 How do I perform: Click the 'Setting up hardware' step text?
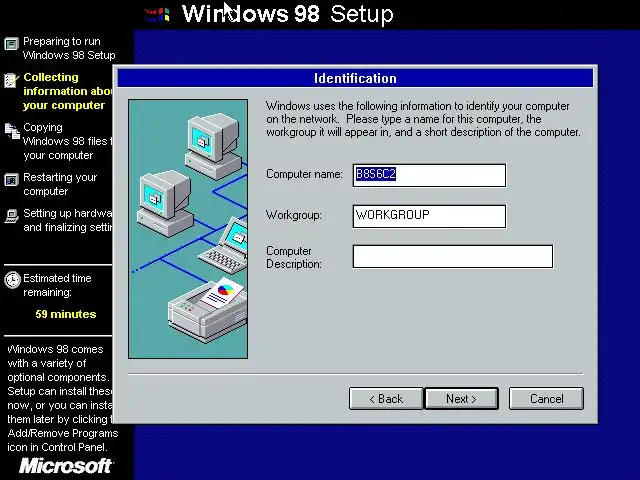pyautogui.click(x=68, y=220)
